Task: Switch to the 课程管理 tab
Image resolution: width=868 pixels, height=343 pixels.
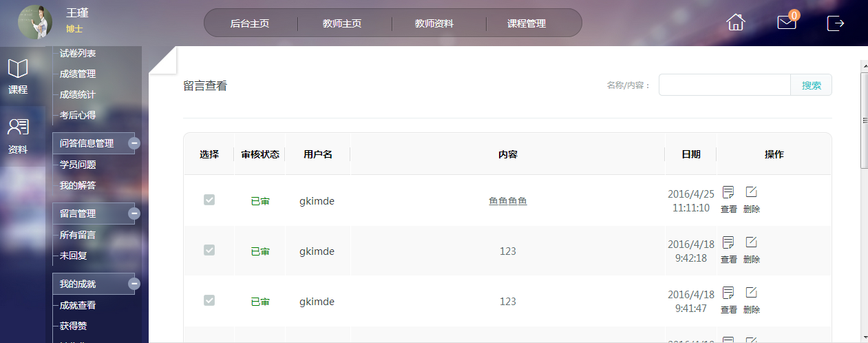Action: point(527,23)
